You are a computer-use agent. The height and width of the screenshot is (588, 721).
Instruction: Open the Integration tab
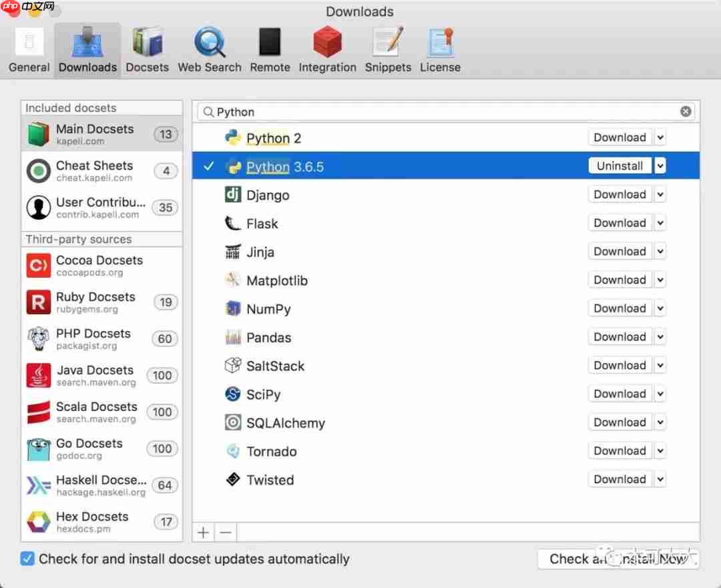[327, 50]
